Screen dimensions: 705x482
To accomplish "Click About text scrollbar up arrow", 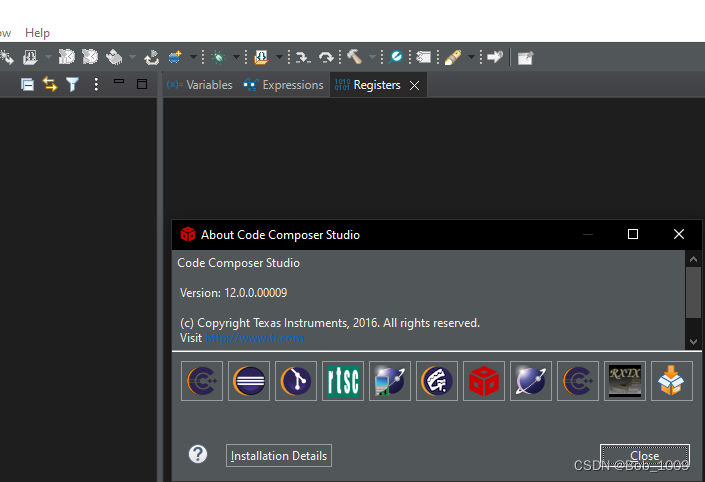I will pyautogui.click(x=693, y=259).
